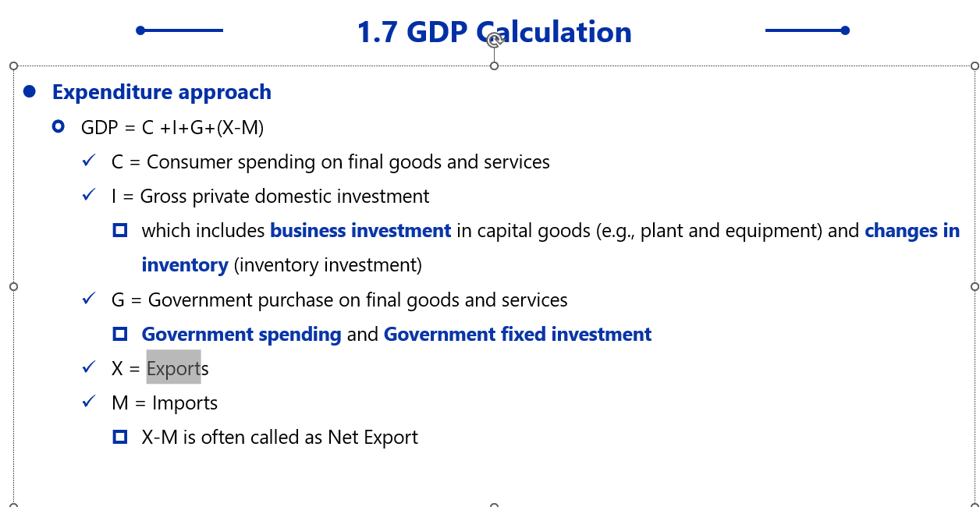The height and width of the screenshot is (507, 980).
Task: Select the decorative line left of the title
Action: (x=181, y=30)
